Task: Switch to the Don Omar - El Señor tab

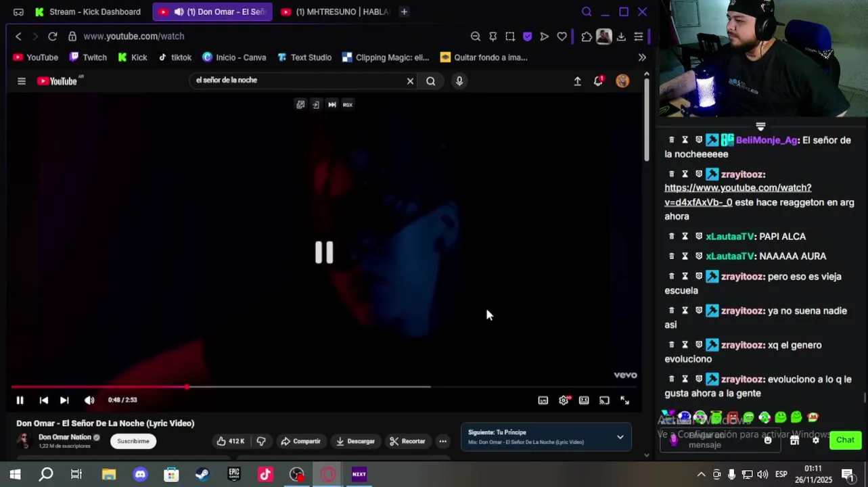Action: tap(212, 11)
